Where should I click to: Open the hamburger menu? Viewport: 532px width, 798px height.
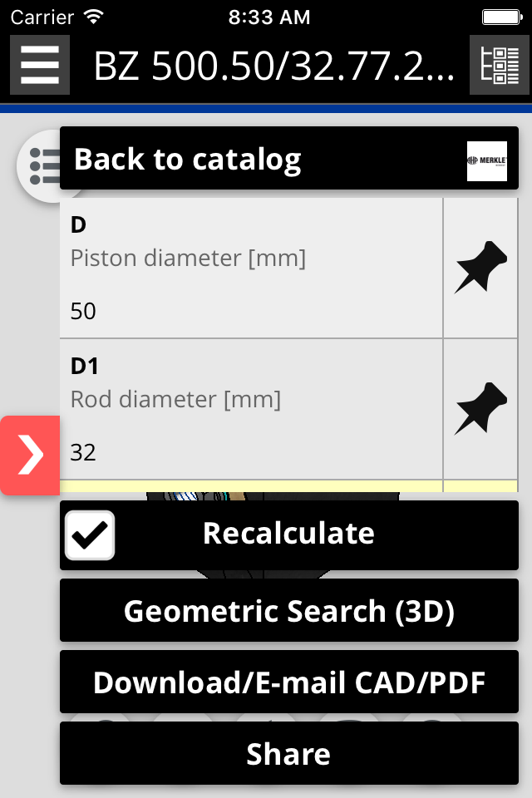click(39, 65)
